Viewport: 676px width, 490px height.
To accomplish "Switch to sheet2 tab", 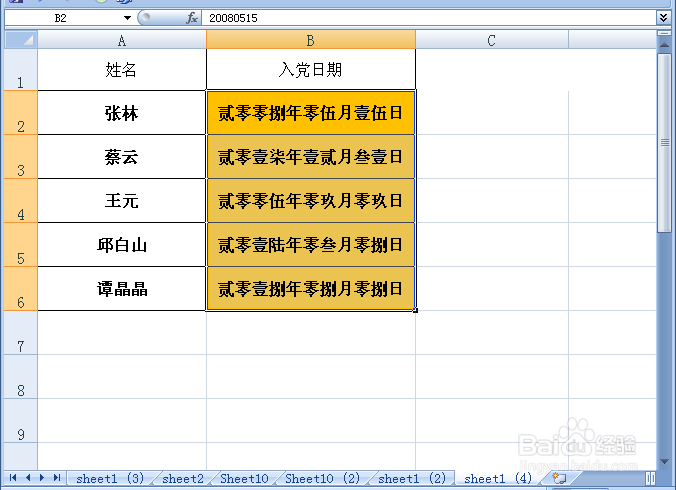I will (183, 478).
